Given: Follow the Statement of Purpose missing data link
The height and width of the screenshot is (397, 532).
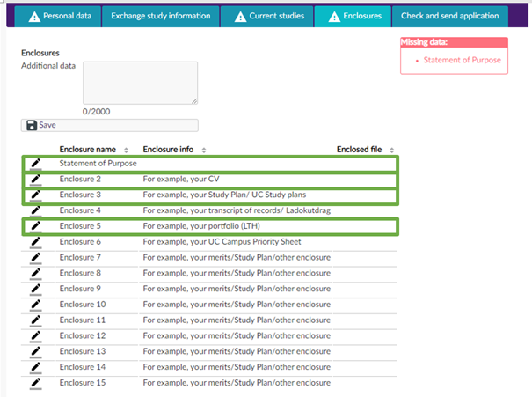Looking at the screenshot, I should [462, 60].
